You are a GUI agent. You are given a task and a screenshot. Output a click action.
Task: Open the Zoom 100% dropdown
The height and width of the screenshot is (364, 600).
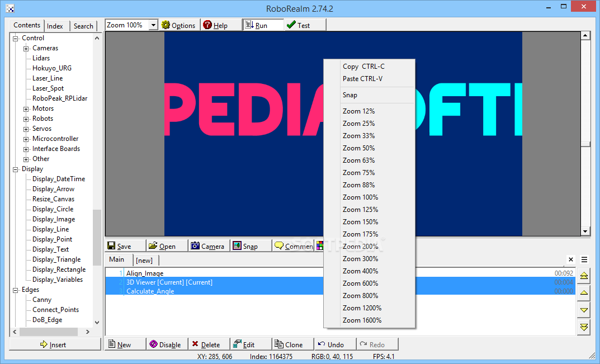153,25
